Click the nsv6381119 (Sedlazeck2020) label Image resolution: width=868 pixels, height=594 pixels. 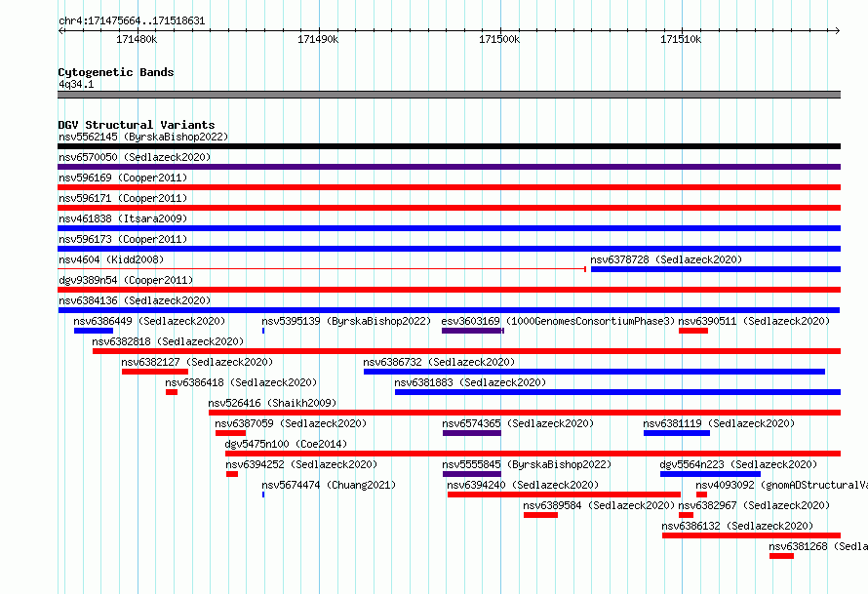tap(719, 423)
